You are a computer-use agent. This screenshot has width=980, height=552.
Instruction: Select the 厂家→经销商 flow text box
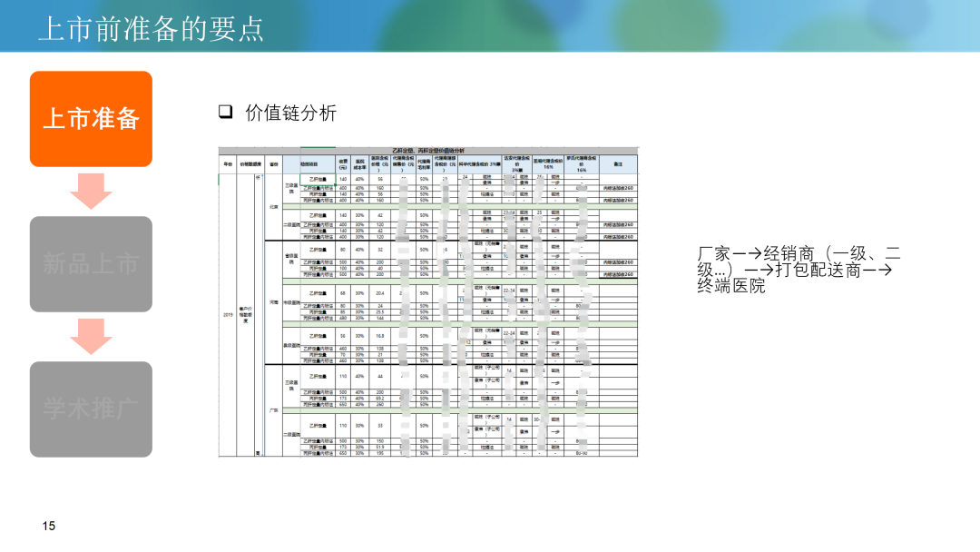coord(799,269)
